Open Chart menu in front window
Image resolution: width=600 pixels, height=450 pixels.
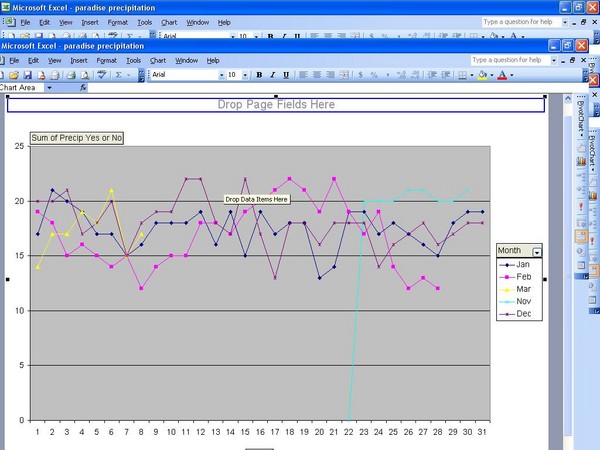(x=158, y=60)
